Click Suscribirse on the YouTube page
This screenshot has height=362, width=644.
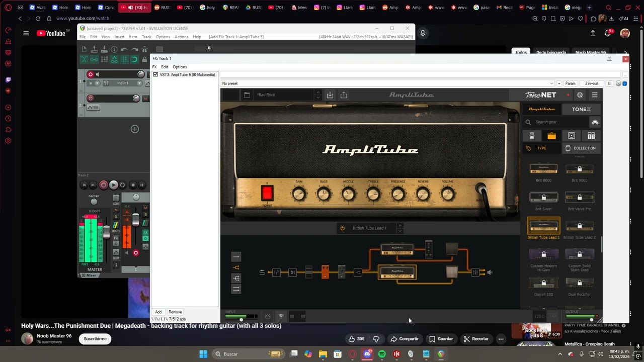point(95,339)
